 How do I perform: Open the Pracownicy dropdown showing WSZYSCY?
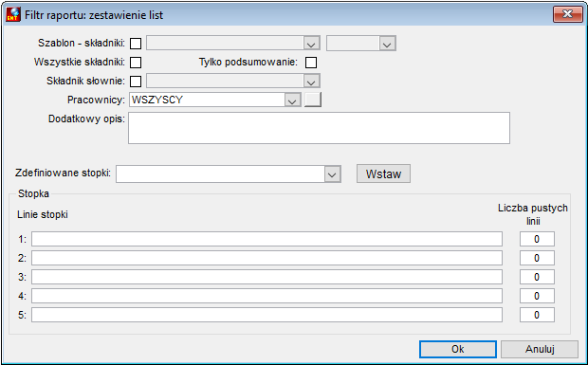point(292,100)
